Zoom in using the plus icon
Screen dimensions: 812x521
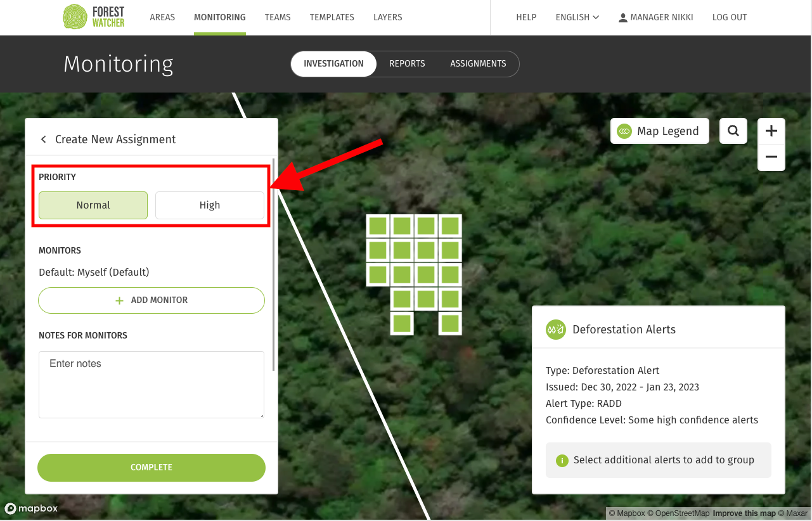pyautogui.click(x=771, y=131)
